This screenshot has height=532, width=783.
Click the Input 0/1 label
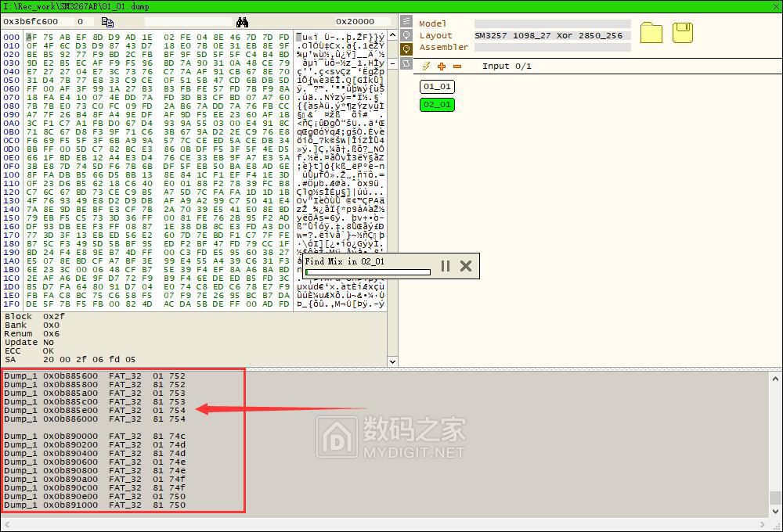pos(507,66)
